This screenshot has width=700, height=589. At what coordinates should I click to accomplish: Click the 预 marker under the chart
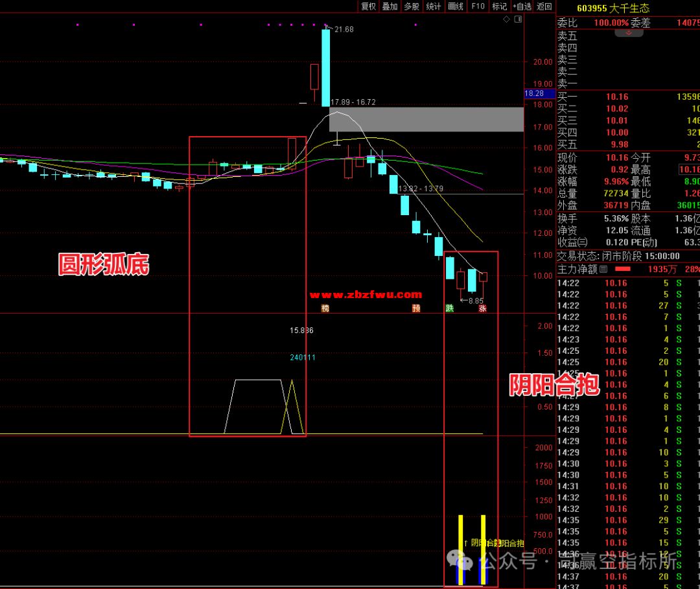(416, 308)
